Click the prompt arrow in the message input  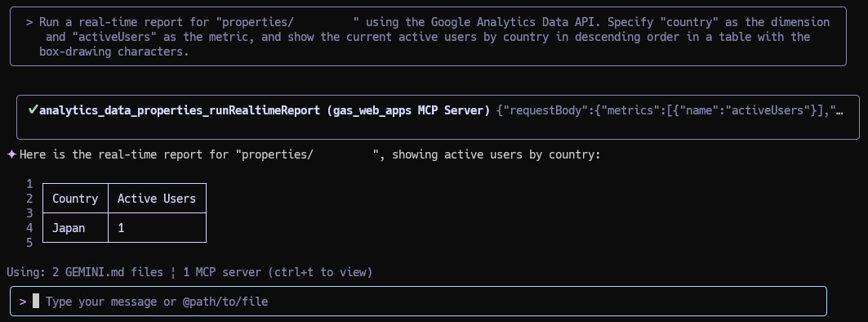point(23,302)
